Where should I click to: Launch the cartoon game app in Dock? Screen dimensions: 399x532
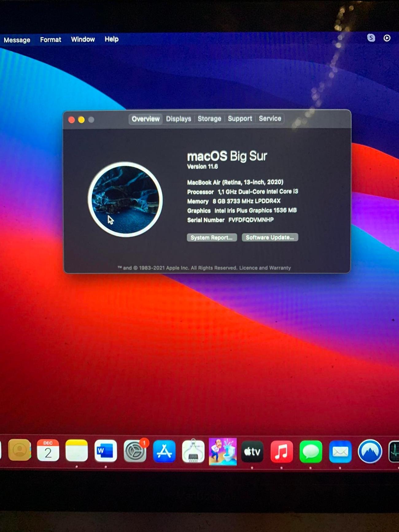pos(223,451)
